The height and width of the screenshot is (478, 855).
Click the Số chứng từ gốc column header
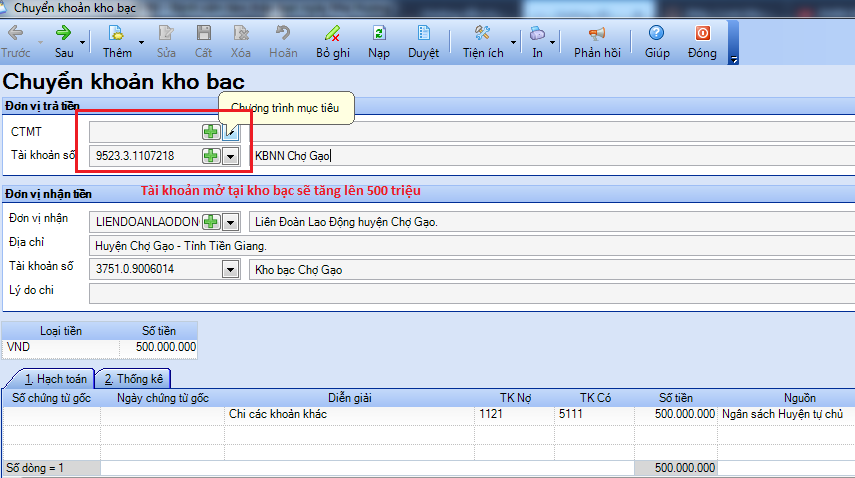coord(52,398)
